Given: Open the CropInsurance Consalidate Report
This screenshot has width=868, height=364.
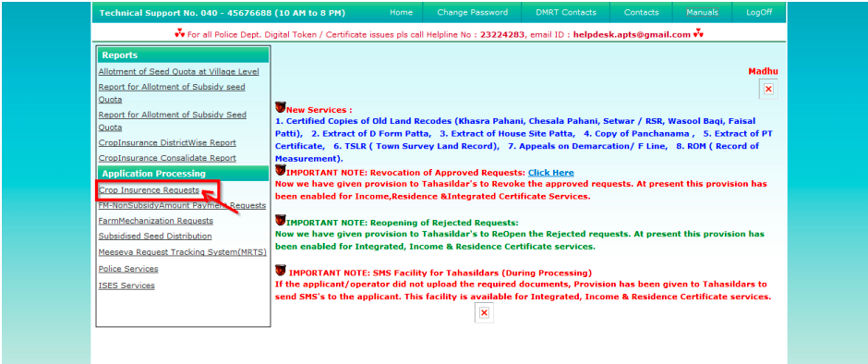Looking at the screenshot, I should point(167,158).
